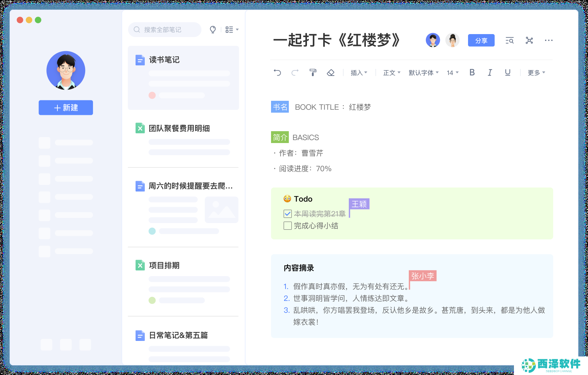
Task: Open the view mode dropdown arrow
Action: pos(237,30)
